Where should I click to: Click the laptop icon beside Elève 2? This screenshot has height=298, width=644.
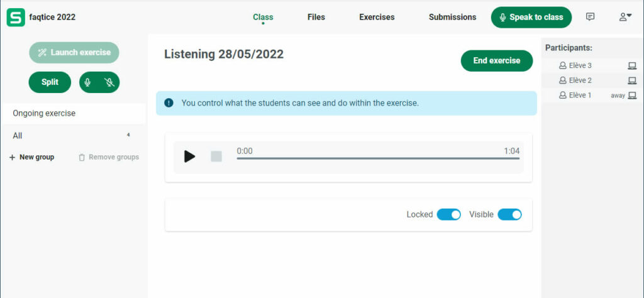[632, 80]
